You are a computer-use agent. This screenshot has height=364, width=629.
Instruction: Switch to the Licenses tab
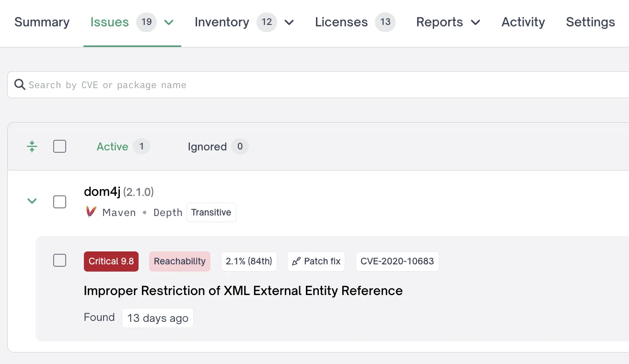341,22
